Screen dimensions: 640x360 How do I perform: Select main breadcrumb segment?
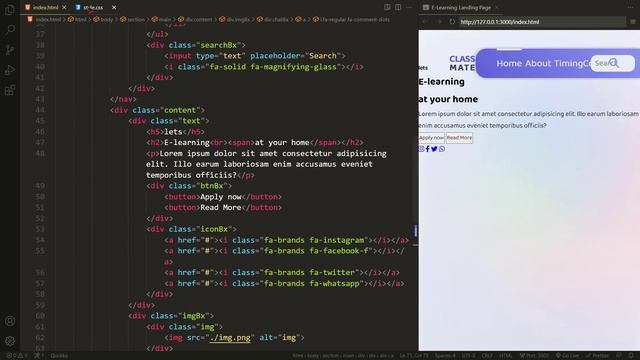tap(162, 19)
